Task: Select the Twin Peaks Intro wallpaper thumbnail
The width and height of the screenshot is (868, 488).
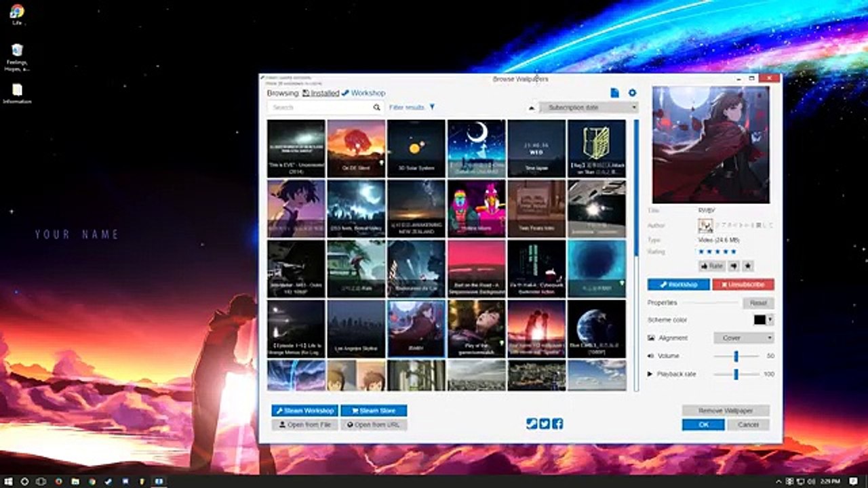Action: pyautogui.click(x=536, y=209)
